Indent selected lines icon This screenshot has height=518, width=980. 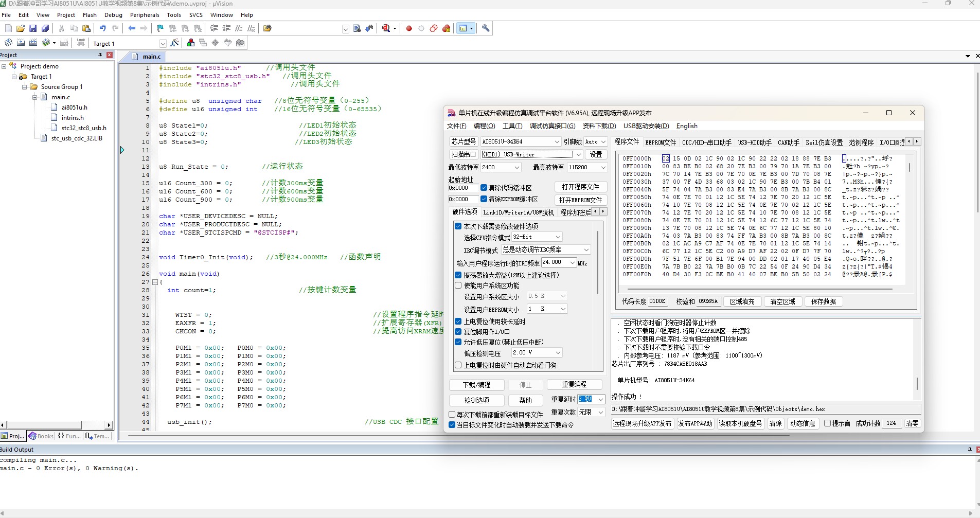click(x=214, y=28)
